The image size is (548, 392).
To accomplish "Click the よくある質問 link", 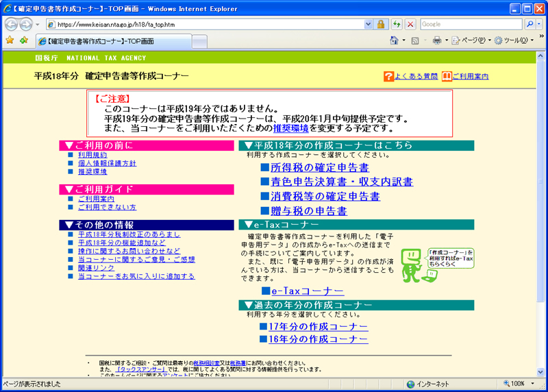I will tap(415, 76).
